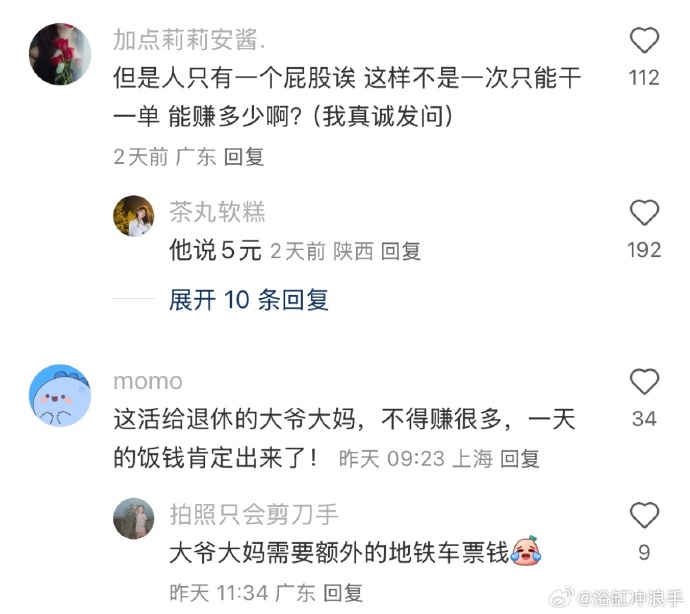Click the 浴缸冲浪手 Weibo watermark

[617, 599]
